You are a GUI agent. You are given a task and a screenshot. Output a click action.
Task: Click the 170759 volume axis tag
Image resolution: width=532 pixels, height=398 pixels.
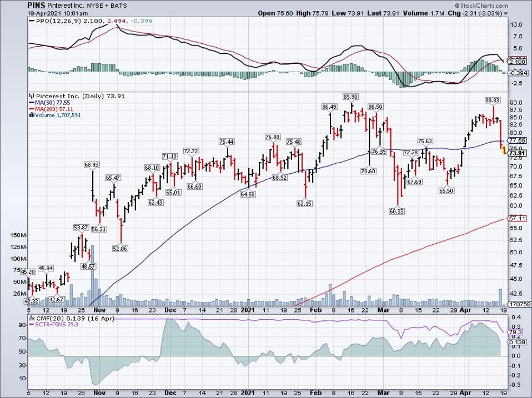tap(519, 304)
